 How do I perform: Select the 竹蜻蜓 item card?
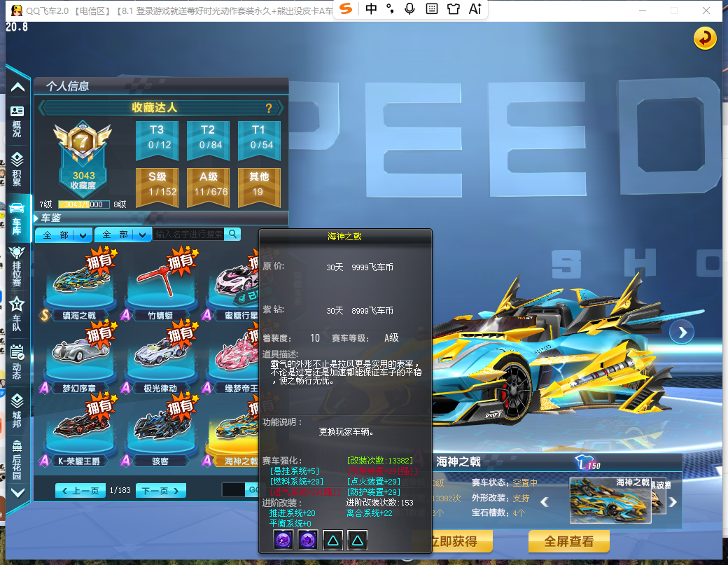click(x=160, y=286)
